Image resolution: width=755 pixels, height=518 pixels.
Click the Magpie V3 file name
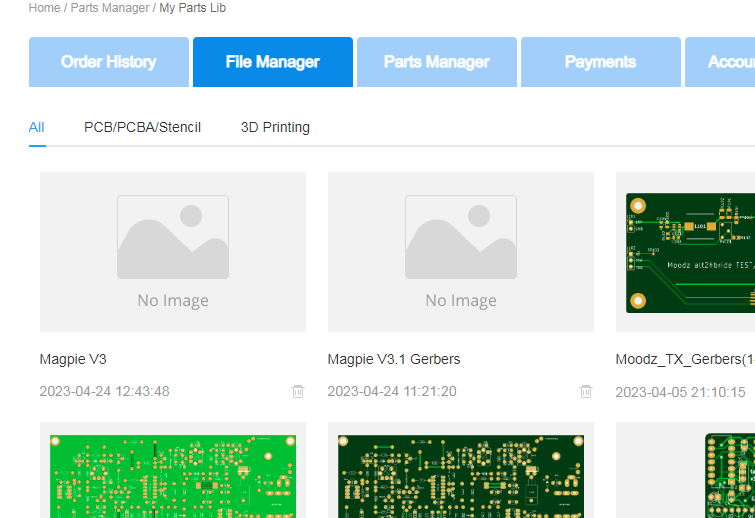[73, 360]
